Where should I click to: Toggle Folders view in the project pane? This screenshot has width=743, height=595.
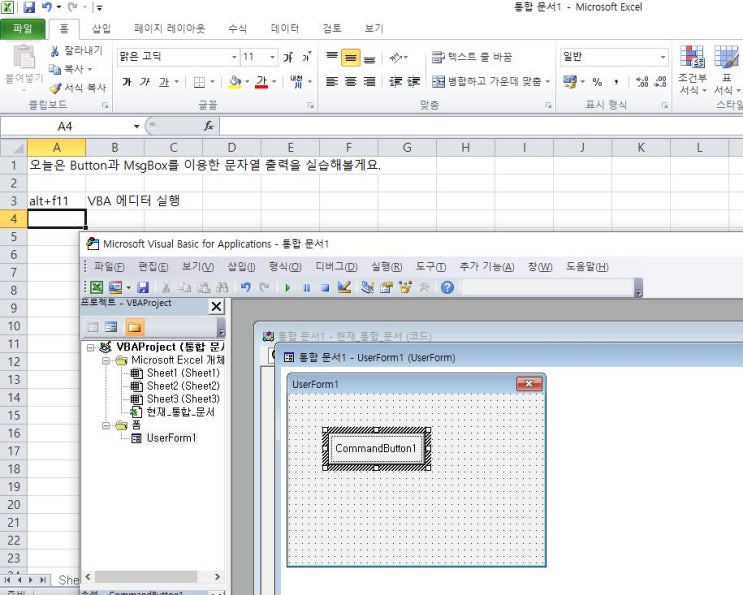135,327
